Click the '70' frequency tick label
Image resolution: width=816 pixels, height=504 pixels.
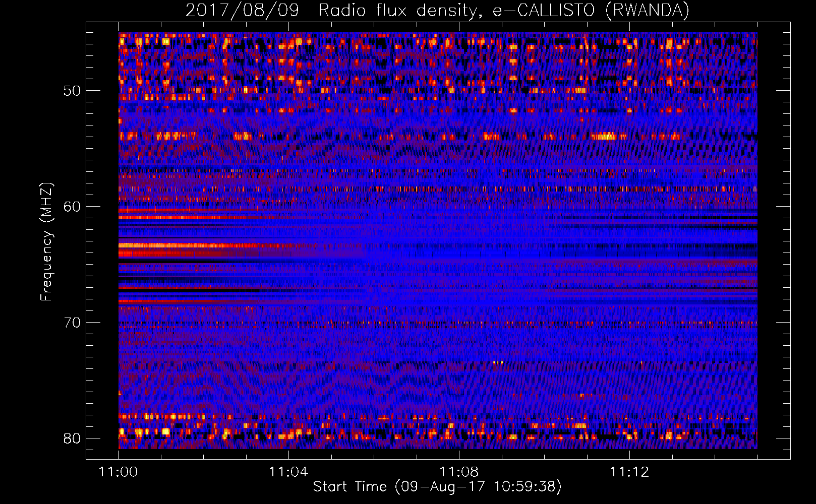72,323
